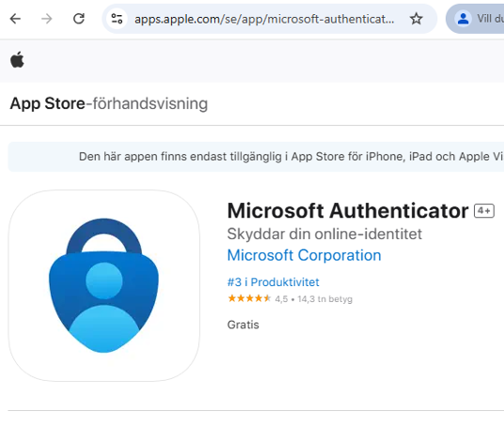Click the availability notice banner

point(256,156)
